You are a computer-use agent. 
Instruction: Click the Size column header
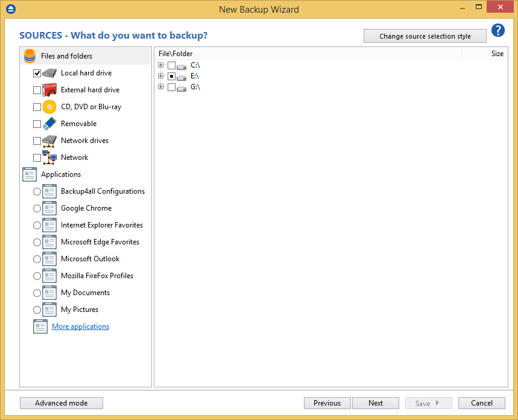485,54
